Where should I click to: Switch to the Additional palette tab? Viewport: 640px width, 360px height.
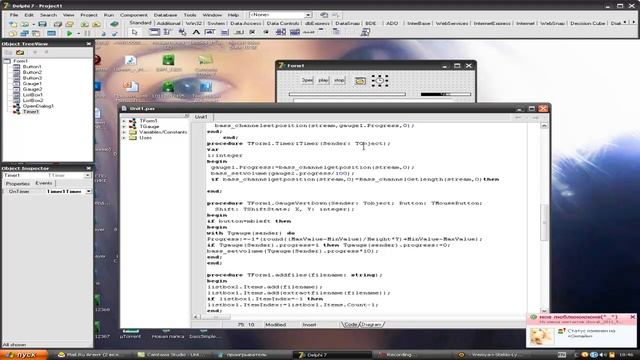(x=168, y=23)
